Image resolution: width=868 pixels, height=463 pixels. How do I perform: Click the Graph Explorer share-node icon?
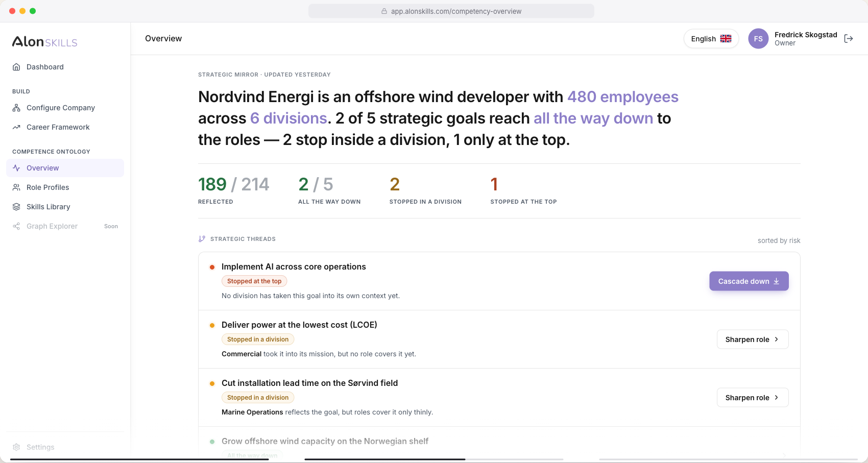coord(16,226)
